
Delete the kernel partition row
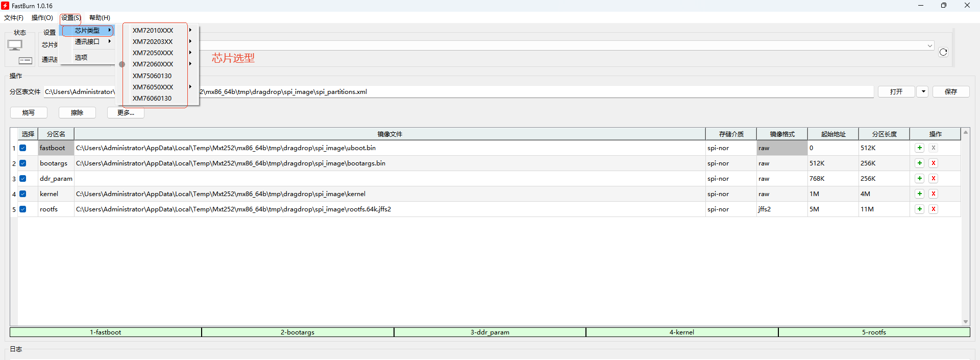(x=934, y=194)
